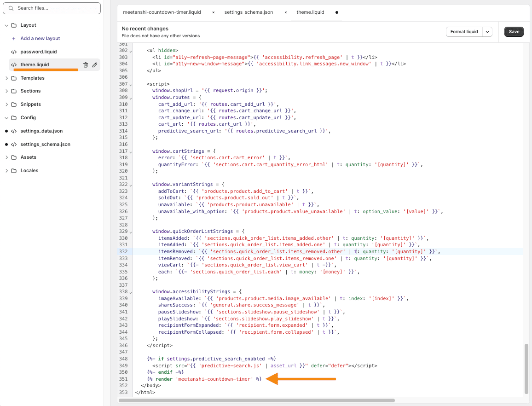The image size is (532, 406).
Task: Expand the Sections folder
Action: (x=6, y=91)
